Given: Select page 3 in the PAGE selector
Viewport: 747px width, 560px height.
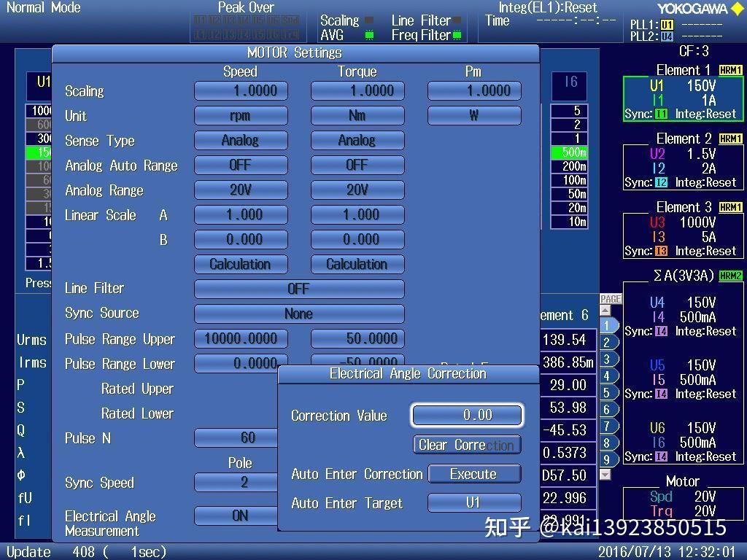Looking at the screenshot, I should tap(608, 360).
